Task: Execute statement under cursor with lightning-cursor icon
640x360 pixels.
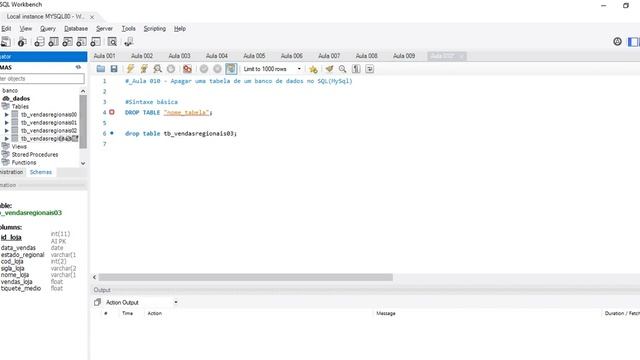Action: [144, 69]
